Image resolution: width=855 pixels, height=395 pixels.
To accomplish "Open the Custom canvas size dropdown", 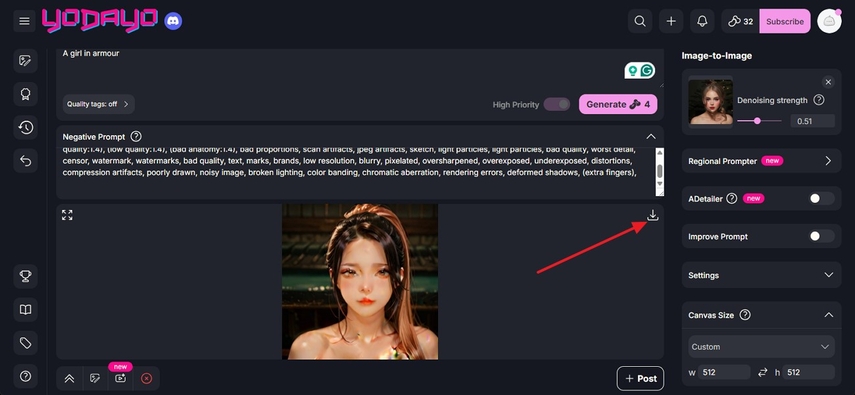I will (x=761, y=347).
